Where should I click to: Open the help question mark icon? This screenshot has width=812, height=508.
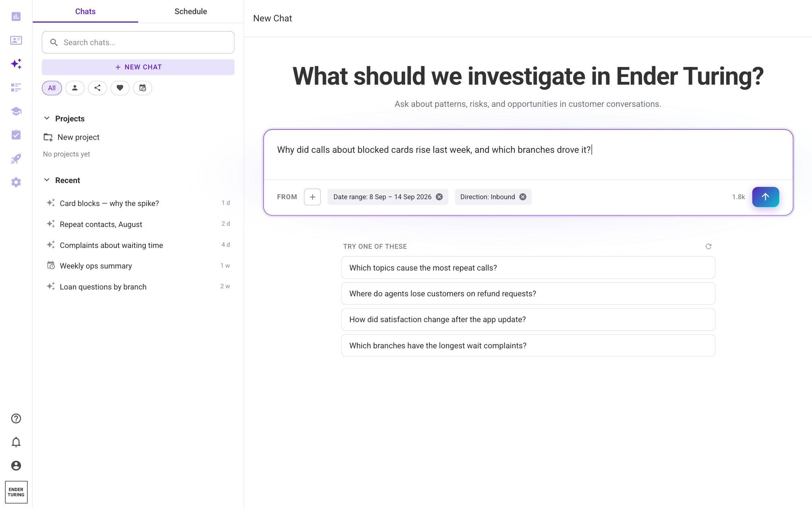[16, 418]
